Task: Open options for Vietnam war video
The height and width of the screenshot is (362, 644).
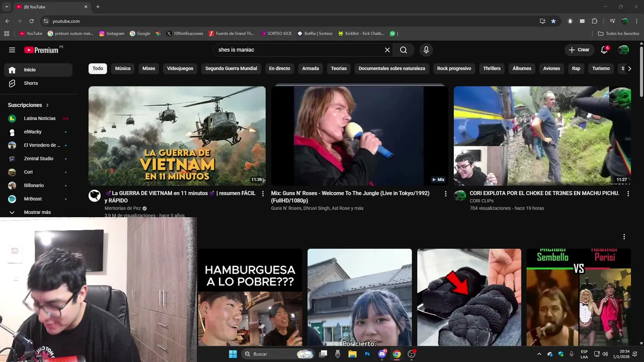Action: click(263, 194)
